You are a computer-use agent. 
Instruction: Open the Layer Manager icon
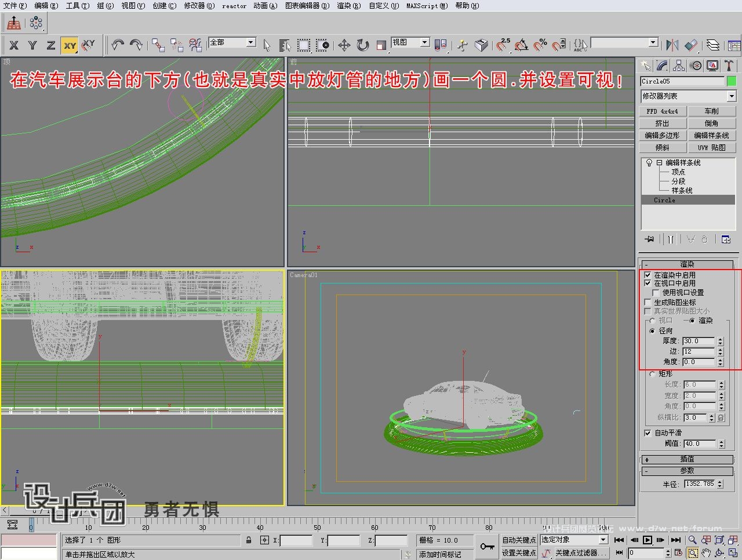point(713,45)
